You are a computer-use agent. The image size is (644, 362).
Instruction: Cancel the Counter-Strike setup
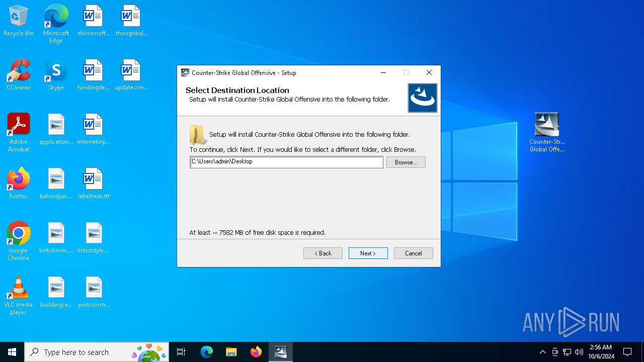coord(414,253)
